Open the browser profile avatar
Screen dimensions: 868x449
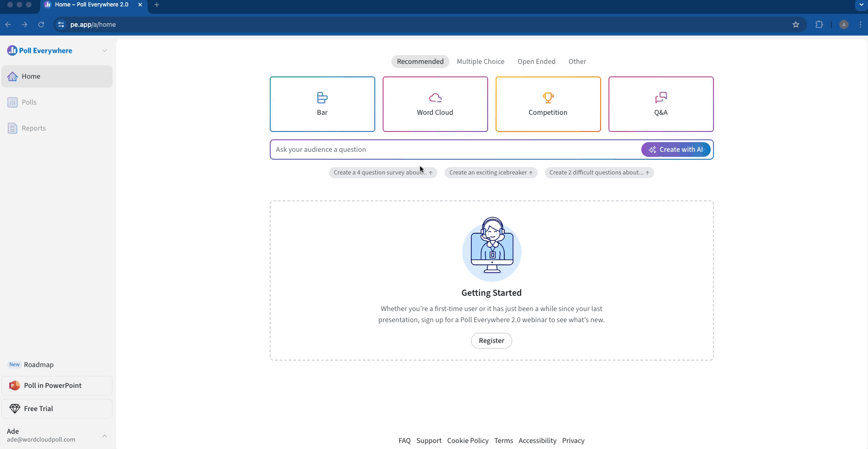click(844, 25)
